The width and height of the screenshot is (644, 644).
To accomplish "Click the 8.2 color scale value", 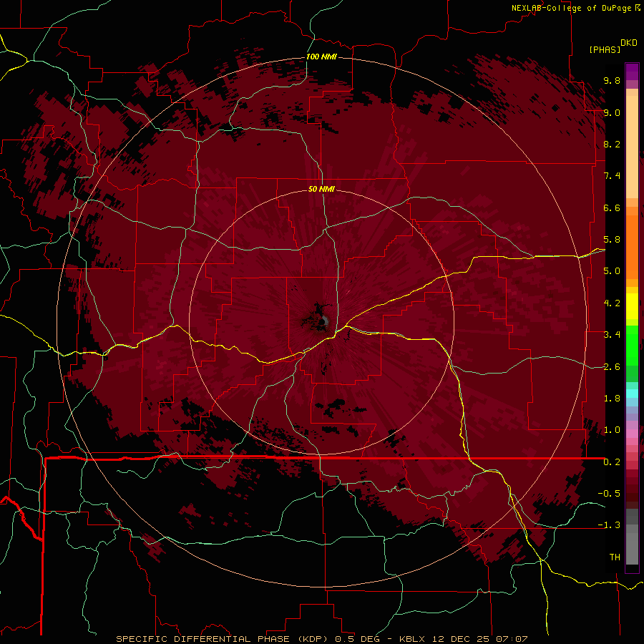I will 612,144.
